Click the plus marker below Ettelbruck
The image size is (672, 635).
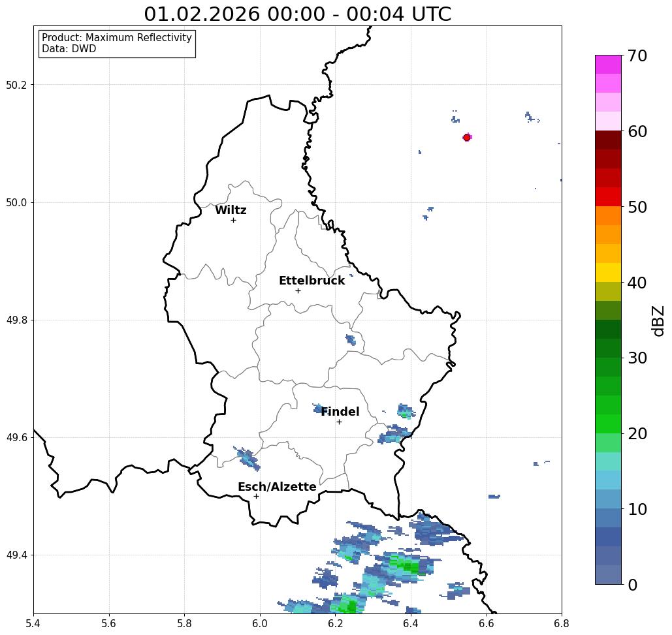(x=298, y=290)
